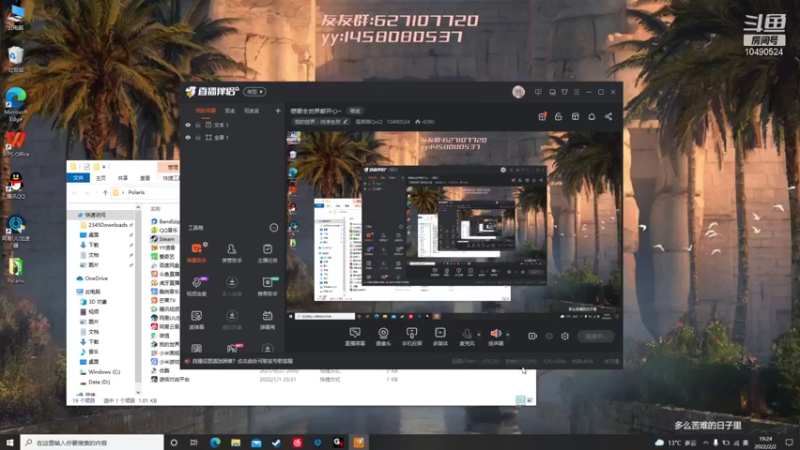This screenshot has width=800, height=450.
Task: Select the 我的场景 scene tab
Action: coord(206,111)
